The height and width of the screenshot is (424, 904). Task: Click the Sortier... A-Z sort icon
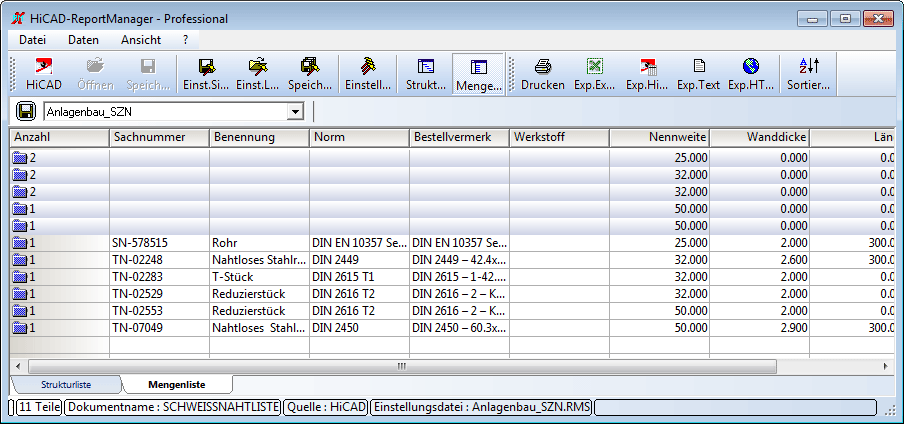[809, 65]
